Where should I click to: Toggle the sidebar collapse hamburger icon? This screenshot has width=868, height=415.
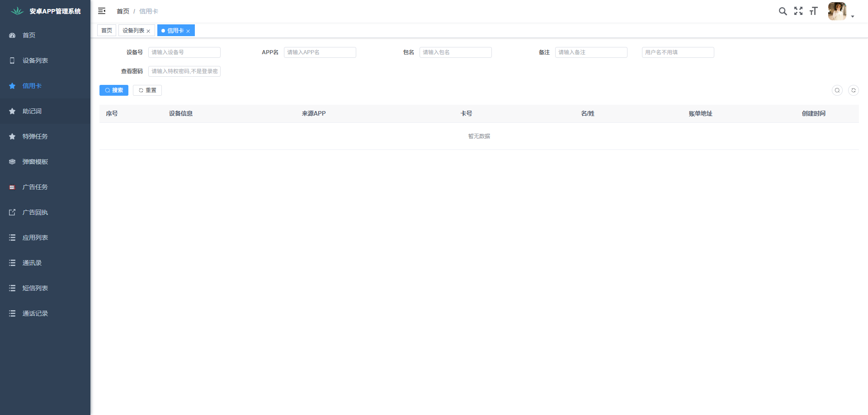click(x=102, y=11)
